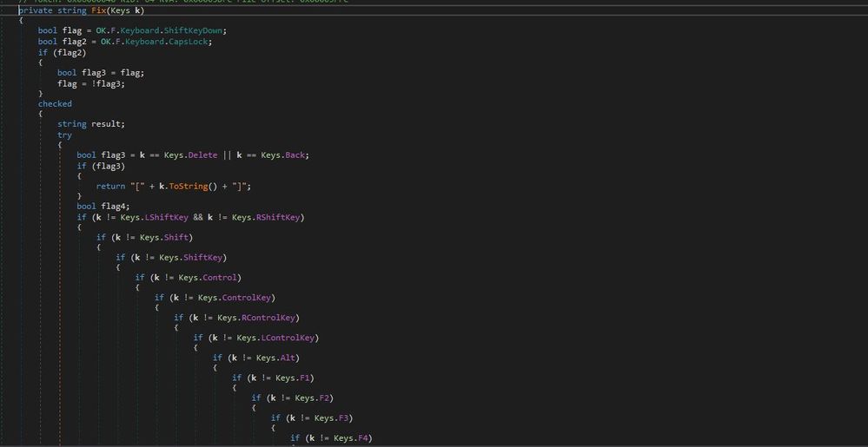Click the "if (k != Keys.F3)" line
868x447 pixels.
click(x=312, y=417)
